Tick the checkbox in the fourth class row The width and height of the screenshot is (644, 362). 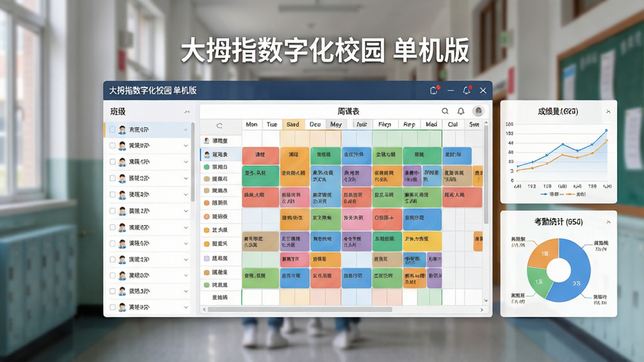pyautogui.click(x=112, y=178)
